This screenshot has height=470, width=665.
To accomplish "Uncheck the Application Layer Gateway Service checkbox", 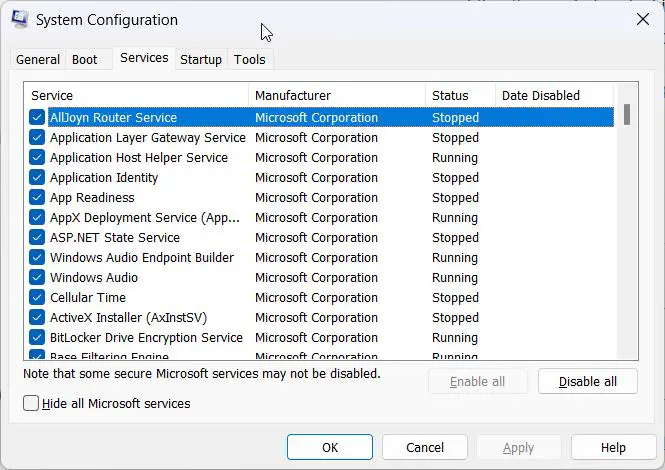I will (37, 137).
